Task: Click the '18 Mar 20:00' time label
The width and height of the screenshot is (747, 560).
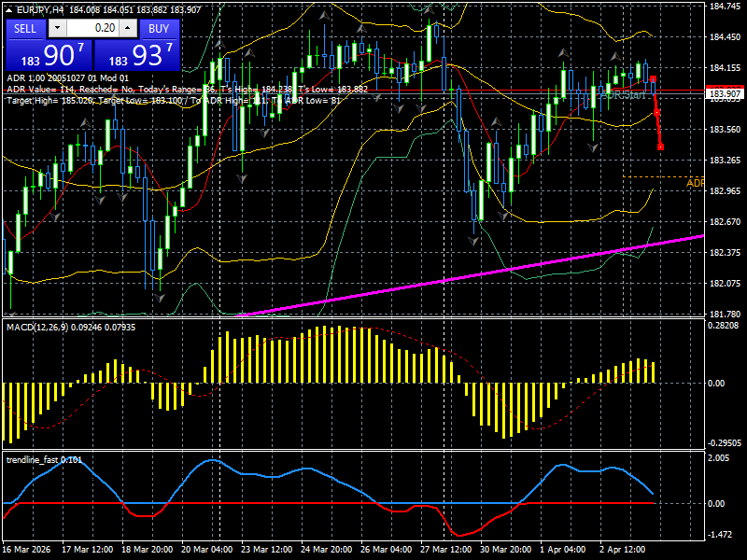Action: point(148,550)
